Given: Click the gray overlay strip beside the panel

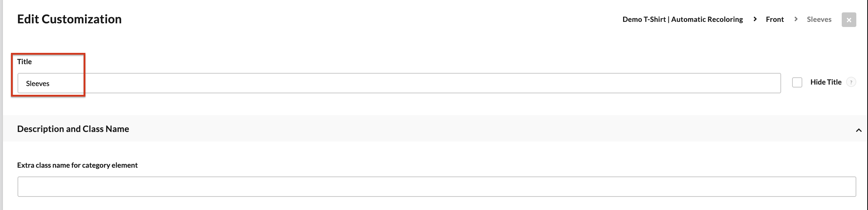Looking at the screenshot, I should click(1, 105).
